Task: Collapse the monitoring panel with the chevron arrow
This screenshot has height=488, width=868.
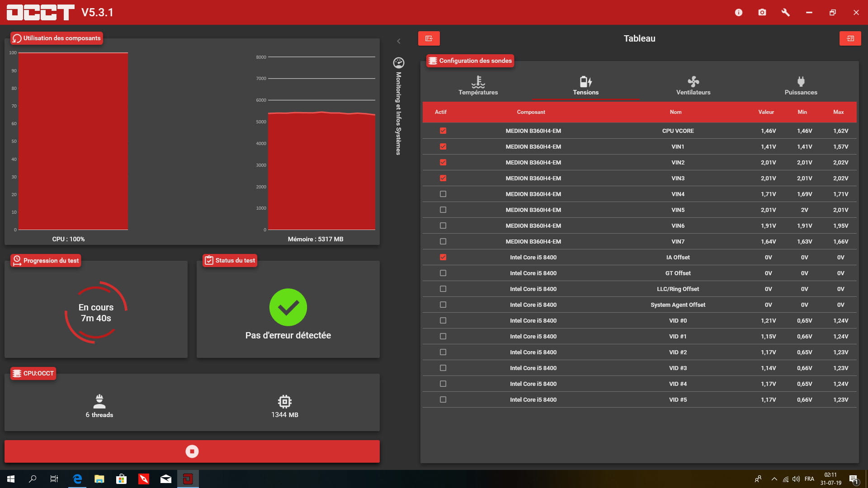Action: [x=399, y=41]
